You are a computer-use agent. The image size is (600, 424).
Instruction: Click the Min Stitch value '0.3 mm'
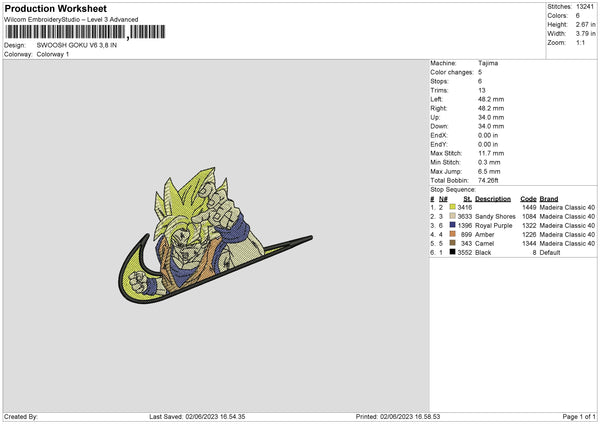(x=489, y=162)
